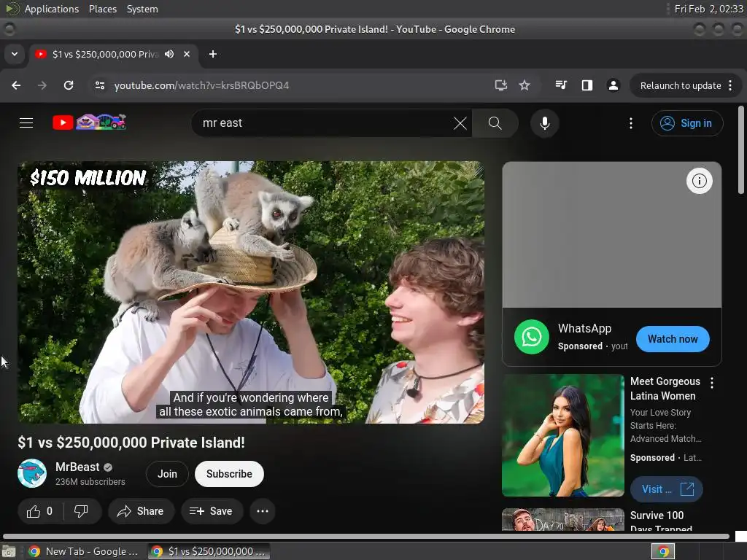
Task: Mute the tab via speaker icon
Action: point(169,54)
